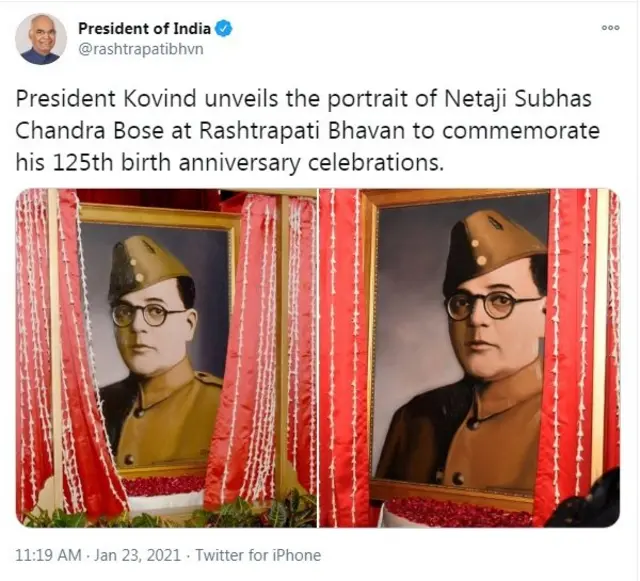Open the tweet's three-dot more options menu
This screenshot has height=581, width=640.
[x=610, y=29]
